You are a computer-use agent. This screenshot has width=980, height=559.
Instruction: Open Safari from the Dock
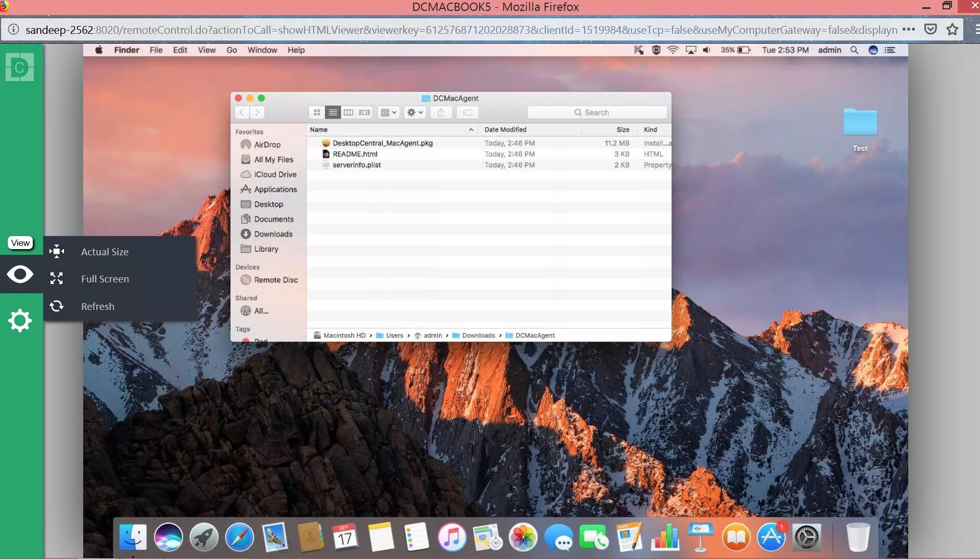pyautogui.click(x=239, y=537)
